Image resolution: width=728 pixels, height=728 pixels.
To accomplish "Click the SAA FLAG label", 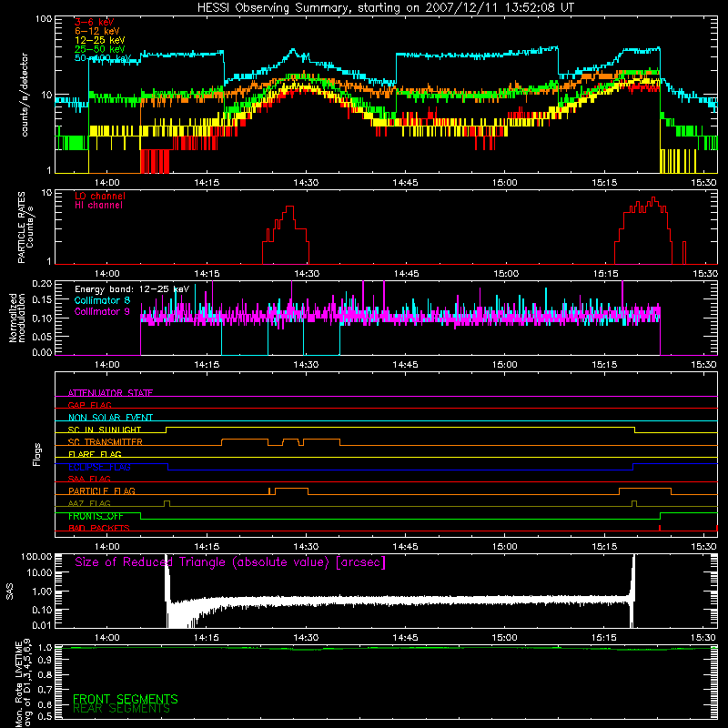I will 89,479.
